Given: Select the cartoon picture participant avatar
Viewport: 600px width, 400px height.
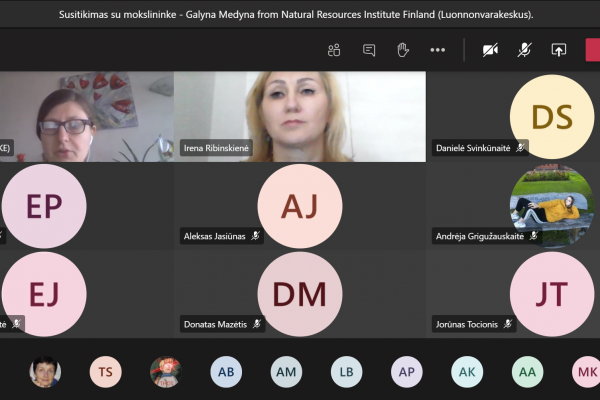Looking at the screenshot, I should [x=166, y=372].
